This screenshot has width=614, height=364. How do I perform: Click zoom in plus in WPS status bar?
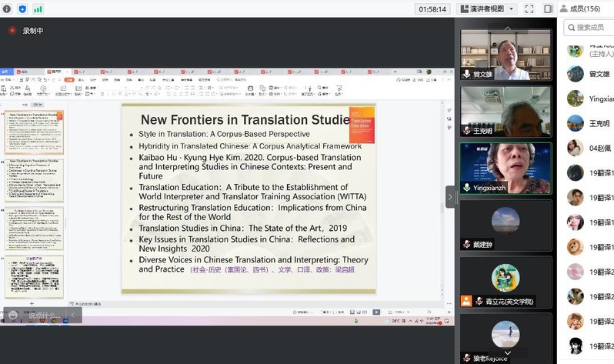[449, 312]
